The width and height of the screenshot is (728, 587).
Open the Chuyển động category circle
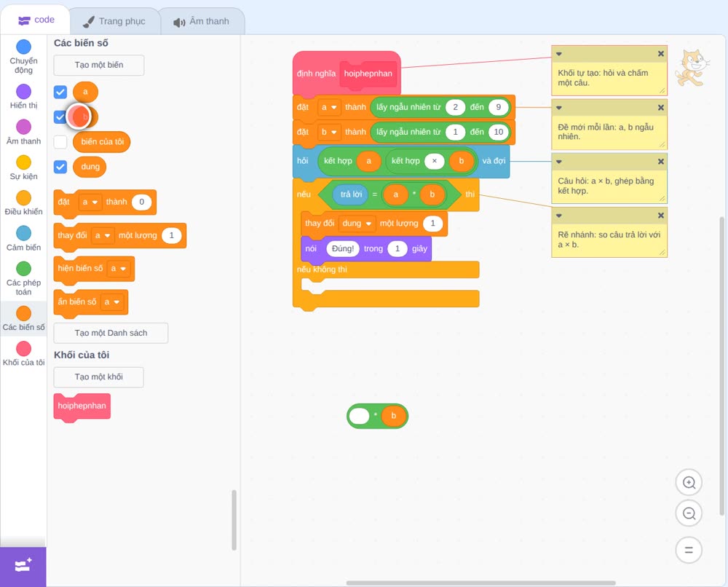coord(23,47)
